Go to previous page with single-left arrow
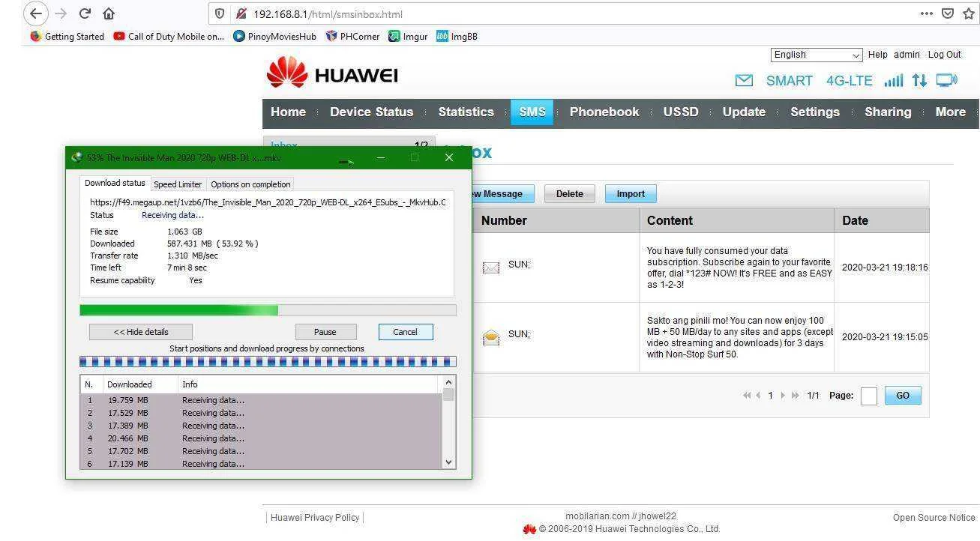This screenshot has height=541, width=980. point(758,396)
